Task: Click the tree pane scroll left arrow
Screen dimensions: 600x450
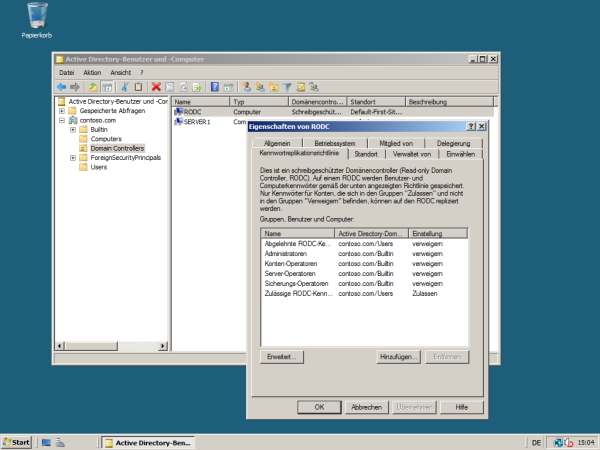Action: (60, 346)
